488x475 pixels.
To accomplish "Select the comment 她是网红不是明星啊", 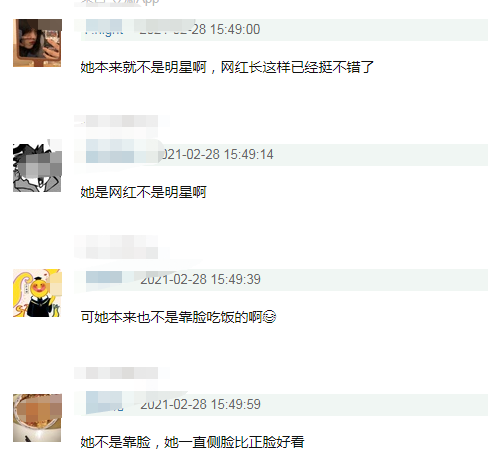I will pos(143,192).
